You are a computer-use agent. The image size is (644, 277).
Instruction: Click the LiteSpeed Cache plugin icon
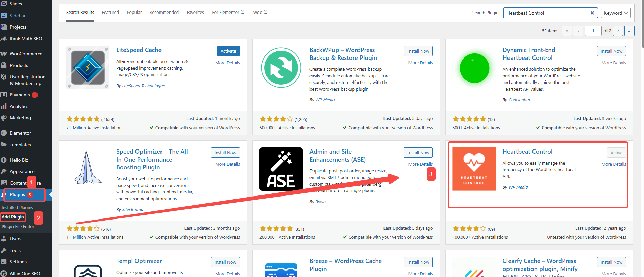click(88, 68)
